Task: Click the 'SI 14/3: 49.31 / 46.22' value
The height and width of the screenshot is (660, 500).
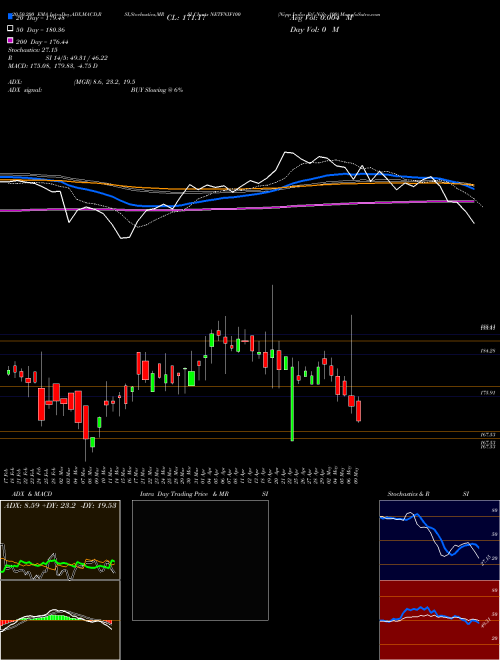Action: pyautogui.click(x=78, y=58)
